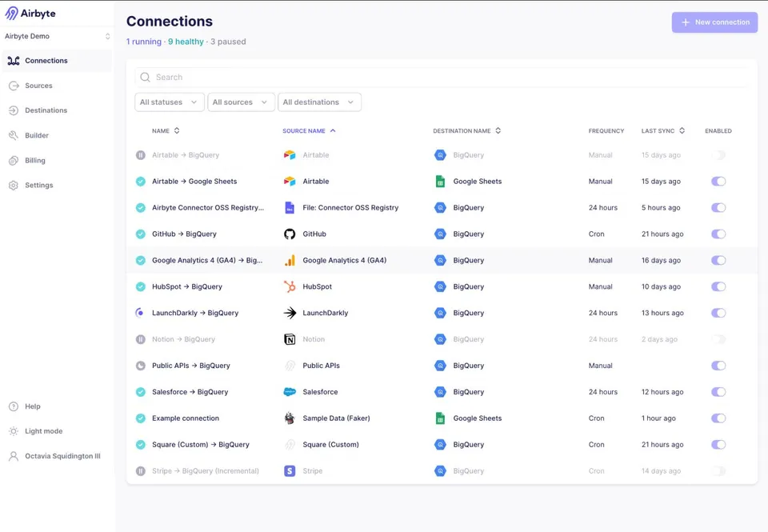Click the File: Connector OSS Registry icon
The width and height of the screenshot is (768, 532).
pos(290,208)
